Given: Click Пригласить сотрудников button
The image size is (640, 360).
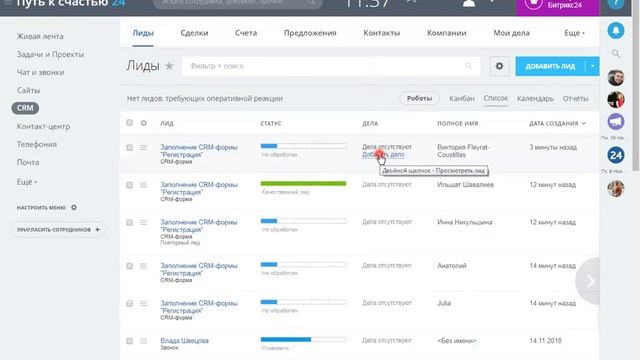Looking at the screenshot, I should coord(57,229).
